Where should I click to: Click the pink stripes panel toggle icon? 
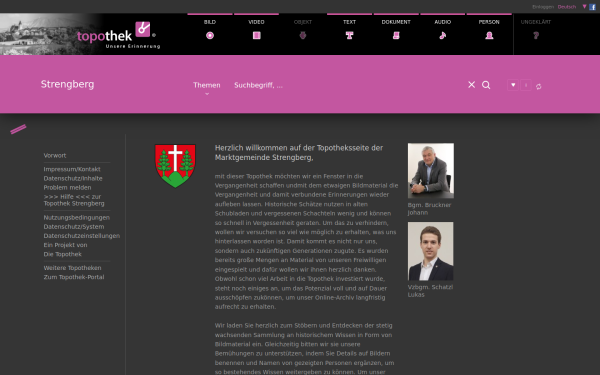[18, 129]
